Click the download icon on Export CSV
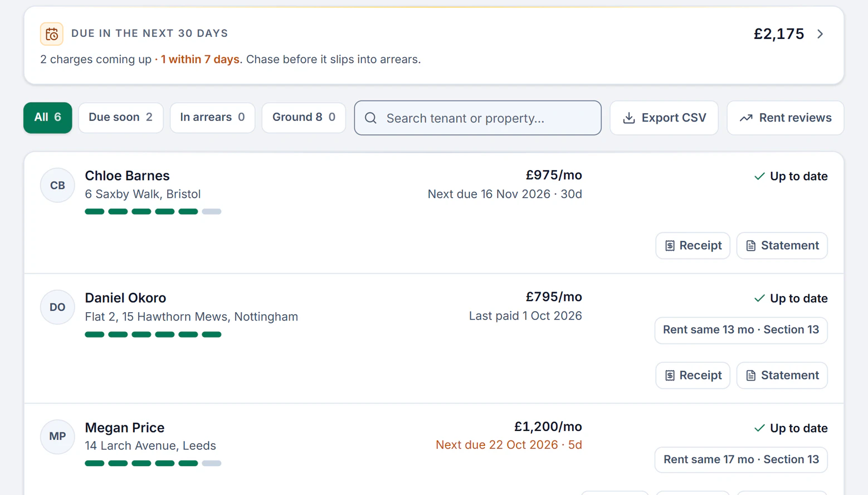 [629, 118]
